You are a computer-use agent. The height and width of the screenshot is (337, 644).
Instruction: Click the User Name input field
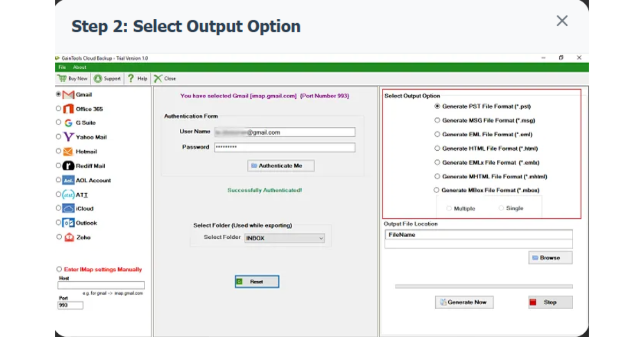click(284, 132)
